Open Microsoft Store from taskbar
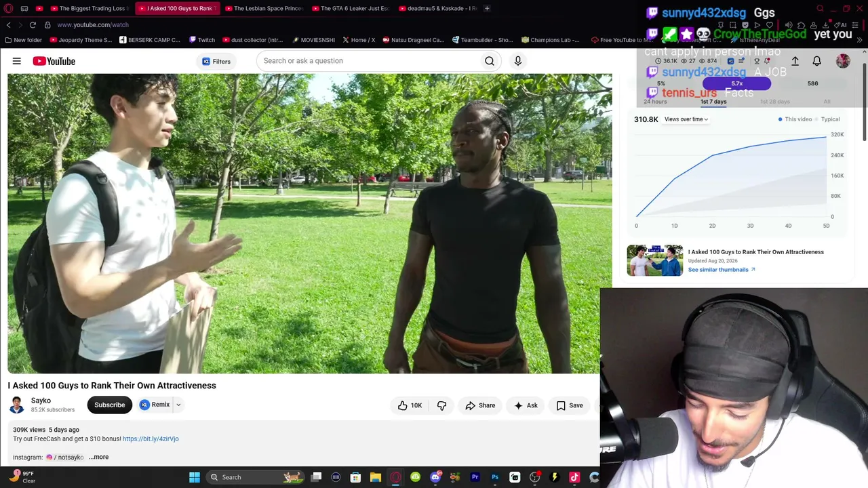 [x=355, y=477]
